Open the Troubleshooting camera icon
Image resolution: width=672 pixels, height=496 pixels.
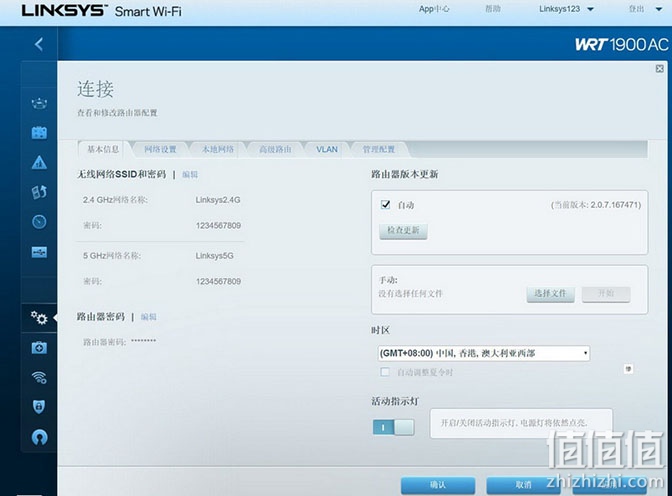point(39,348)
